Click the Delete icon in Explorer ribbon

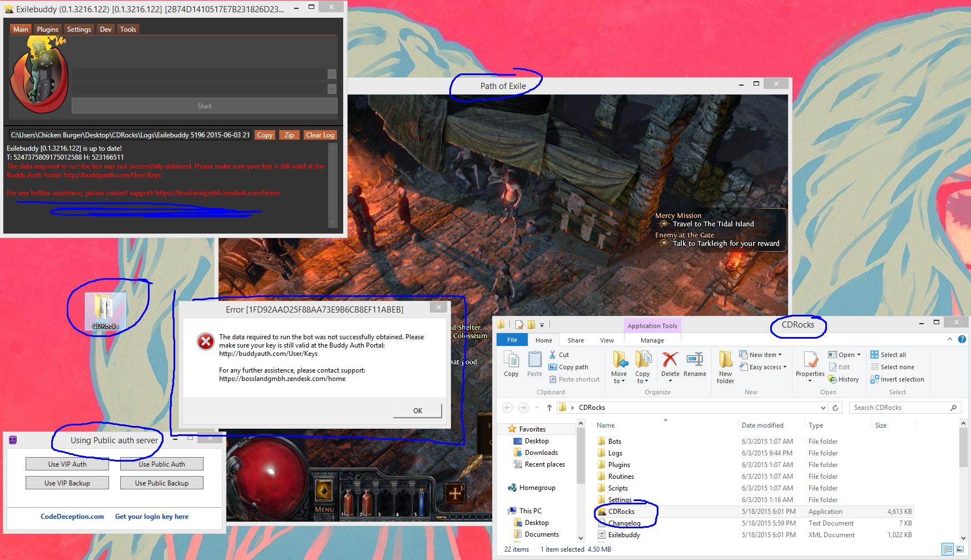click(x=670, y=360)
